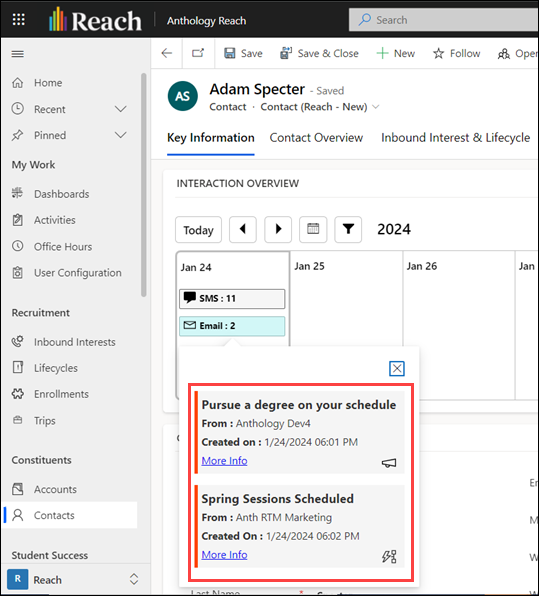Click Save & Close
539x596 pixels.
click(x=319, y=53)
